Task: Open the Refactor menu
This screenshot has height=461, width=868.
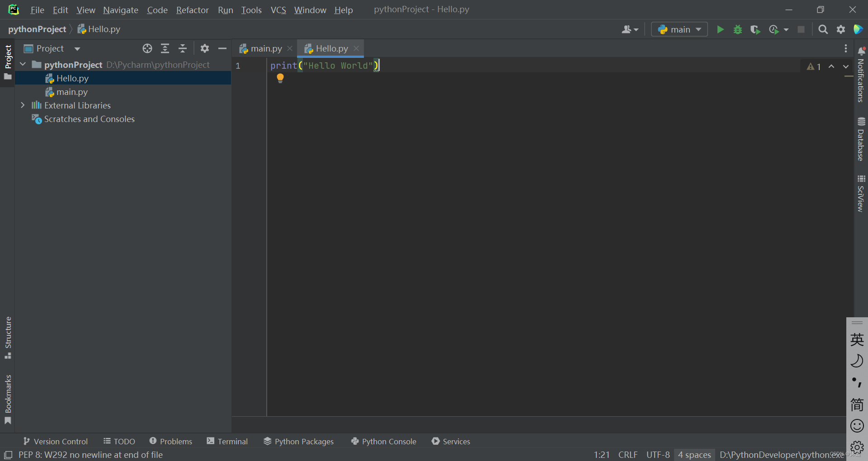Action: tap(192, 10)
